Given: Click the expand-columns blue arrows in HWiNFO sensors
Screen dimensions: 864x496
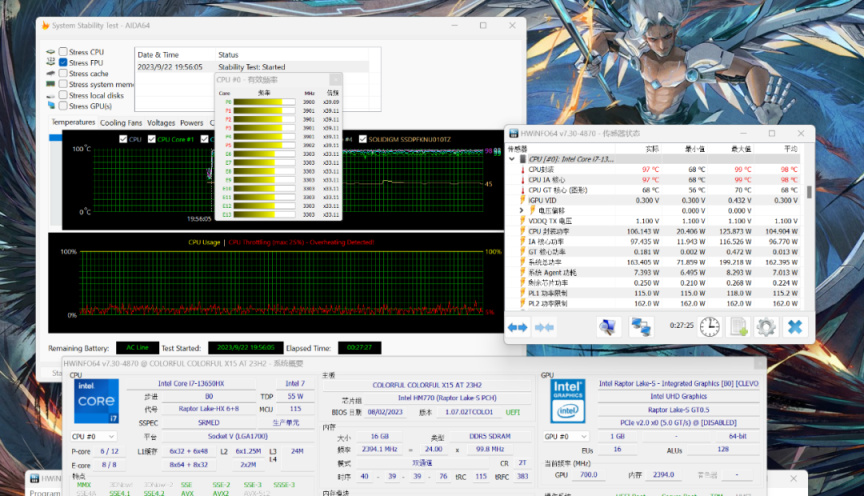Looking at the screenshot, I should point(517,327).
